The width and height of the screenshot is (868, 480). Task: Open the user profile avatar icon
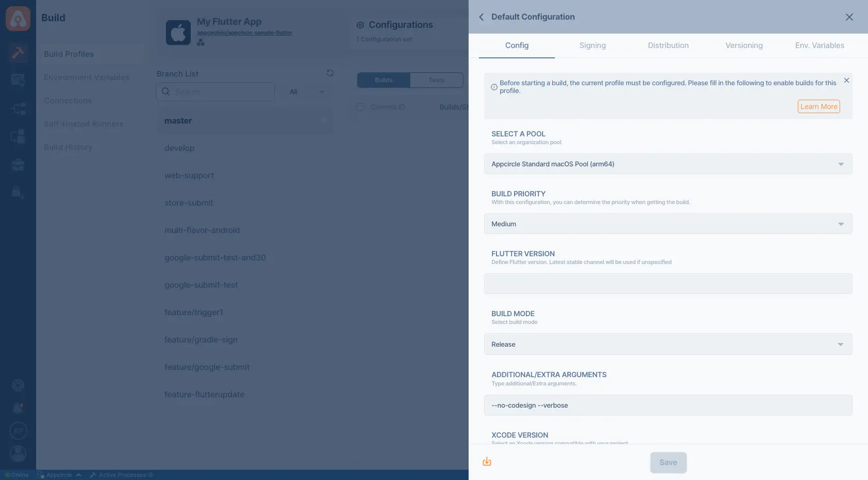coord(18,454)
